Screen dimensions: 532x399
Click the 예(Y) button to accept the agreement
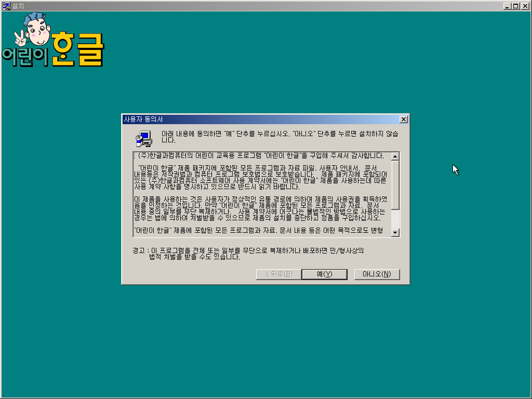point(324,274)
